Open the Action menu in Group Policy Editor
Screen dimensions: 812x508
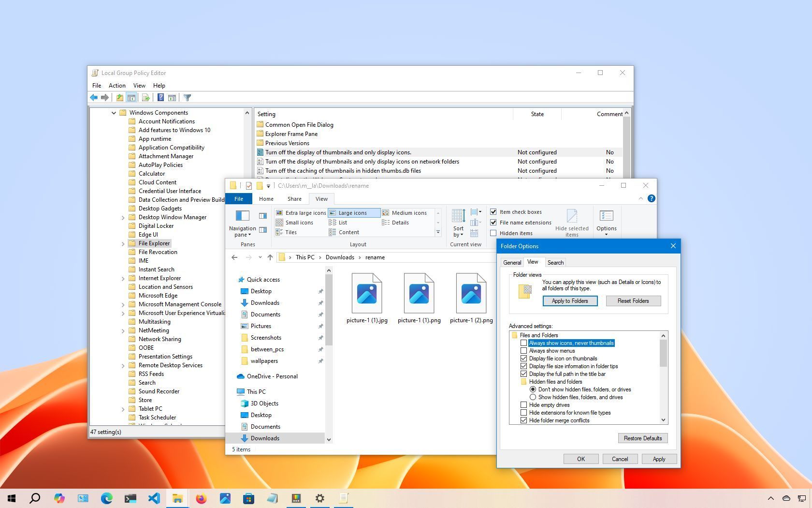coord(117,85)
